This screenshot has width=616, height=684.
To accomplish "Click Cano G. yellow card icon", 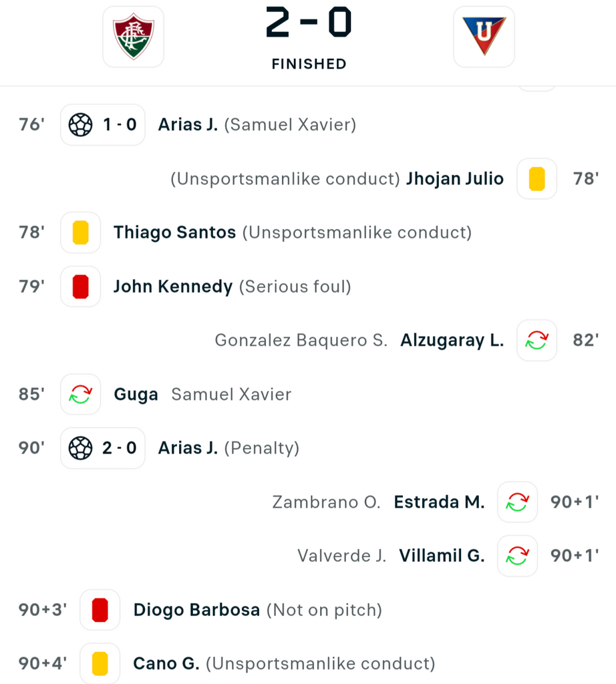I will (100, 663).
